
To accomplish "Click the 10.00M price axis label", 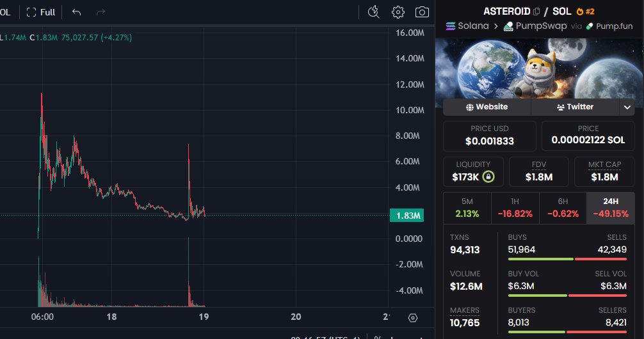I will (x=410, y=110).
